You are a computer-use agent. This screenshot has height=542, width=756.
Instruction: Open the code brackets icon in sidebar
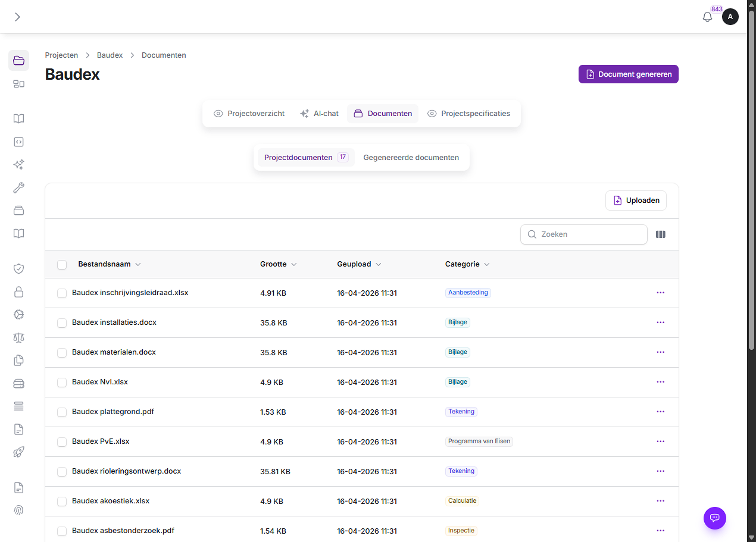[x=18, y=142]
